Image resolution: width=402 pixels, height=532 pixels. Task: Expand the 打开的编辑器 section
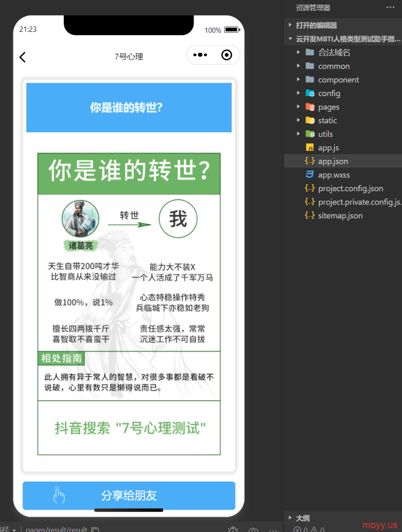[x=316, y=25]
